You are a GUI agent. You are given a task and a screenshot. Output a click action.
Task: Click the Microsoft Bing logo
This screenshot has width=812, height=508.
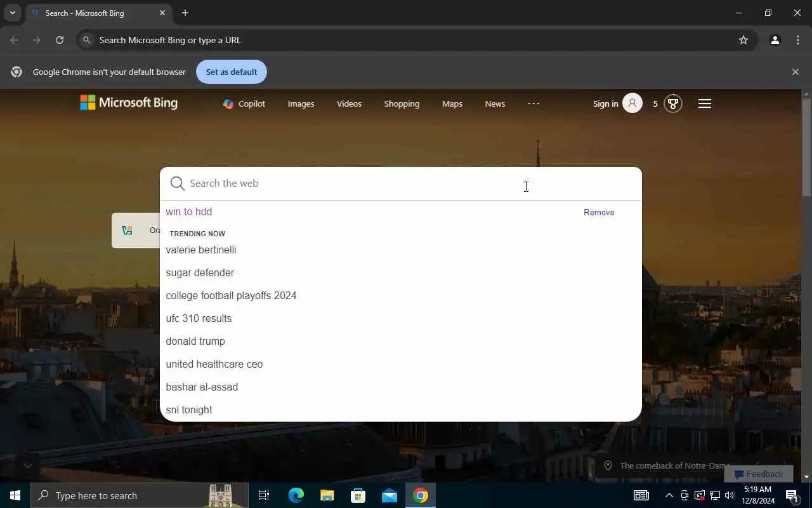(129, 103)
